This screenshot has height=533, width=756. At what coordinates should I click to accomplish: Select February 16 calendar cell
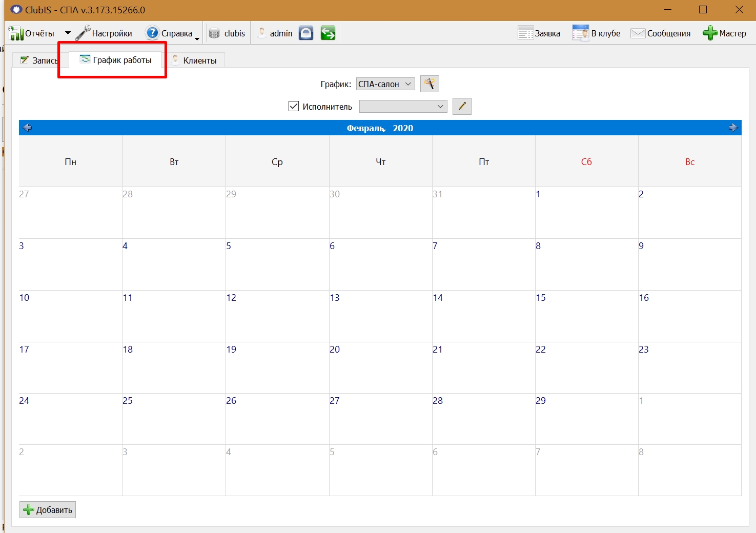pyautogui.click(x=690, y=316)
